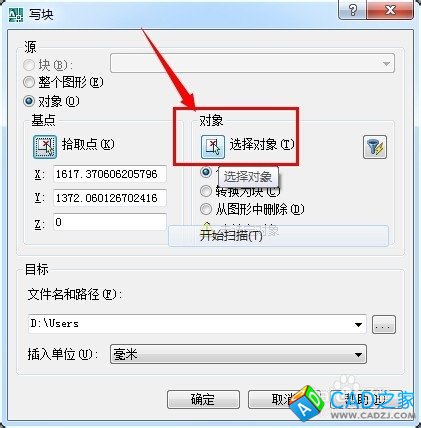This screenshot has height=428, width=421.
Task: Close the Write Block dialog
Action: tap(390, 10)
